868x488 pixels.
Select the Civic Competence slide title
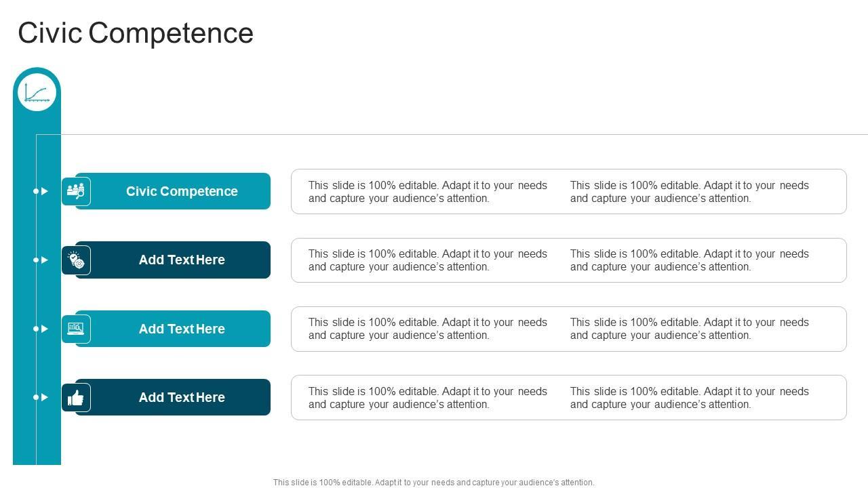click(136, 33)
